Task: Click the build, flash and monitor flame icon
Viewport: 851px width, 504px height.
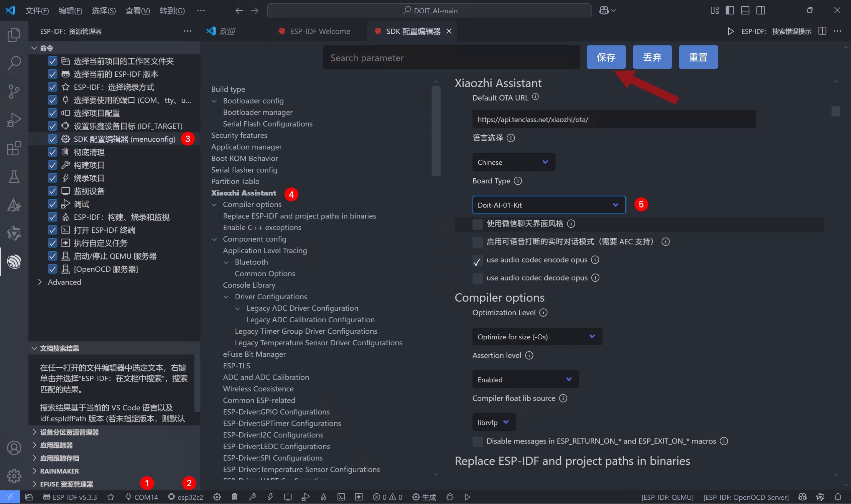Action: (323, 497)
